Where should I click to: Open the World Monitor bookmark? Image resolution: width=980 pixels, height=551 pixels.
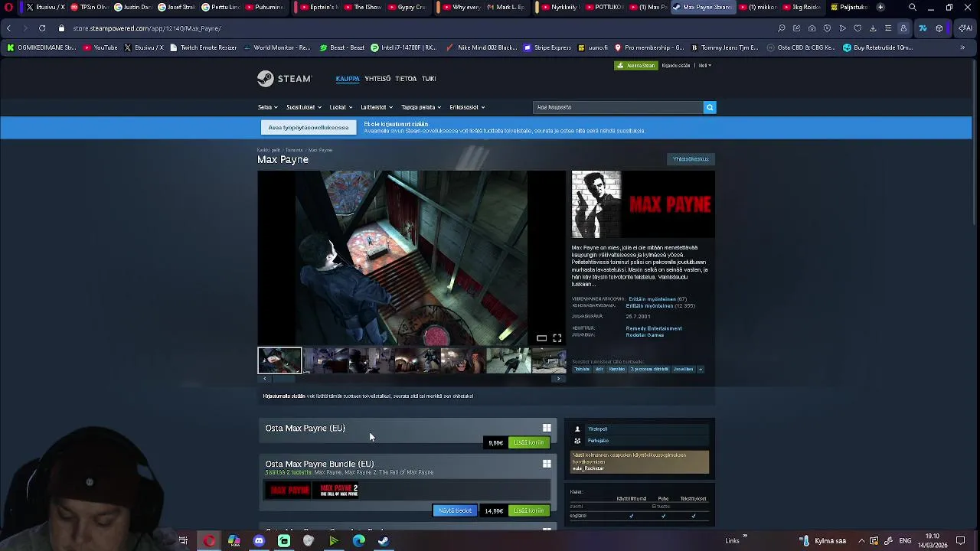277,47
